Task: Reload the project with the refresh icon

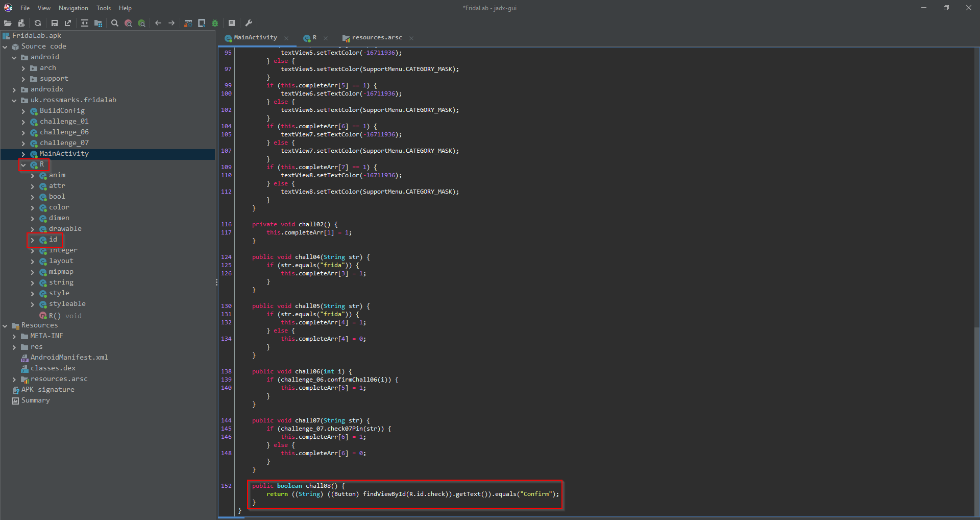Action: pos(38,23)
